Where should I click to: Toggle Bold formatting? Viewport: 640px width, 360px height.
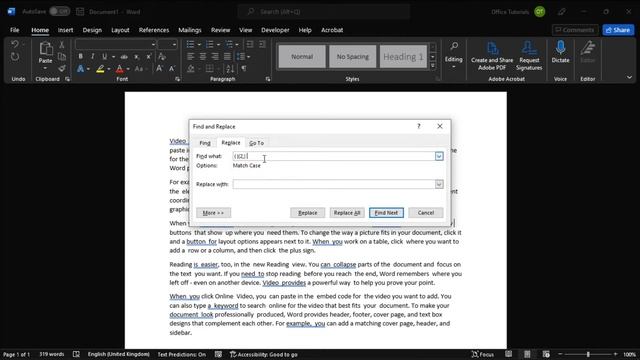tap(80, 56)
